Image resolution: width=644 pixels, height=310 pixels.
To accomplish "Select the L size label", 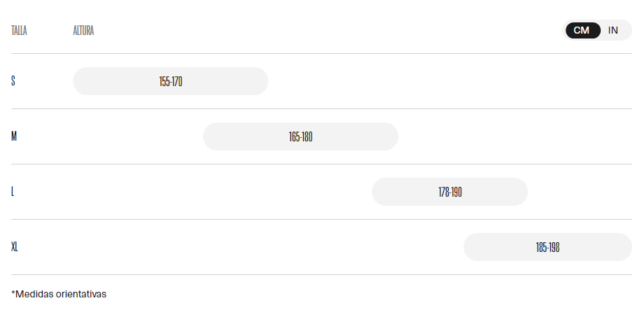I will 13,192.
